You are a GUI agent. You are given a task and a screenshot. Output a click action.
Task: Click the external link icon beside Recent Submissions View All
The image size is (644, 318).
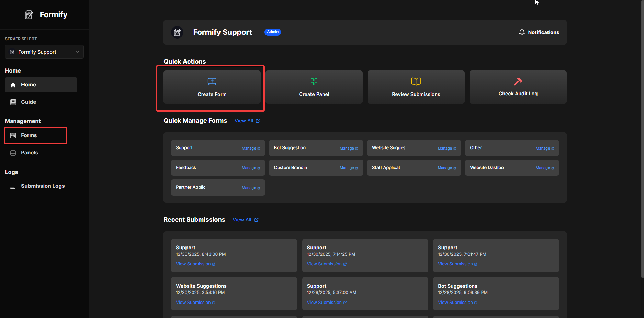coord(256,220)
